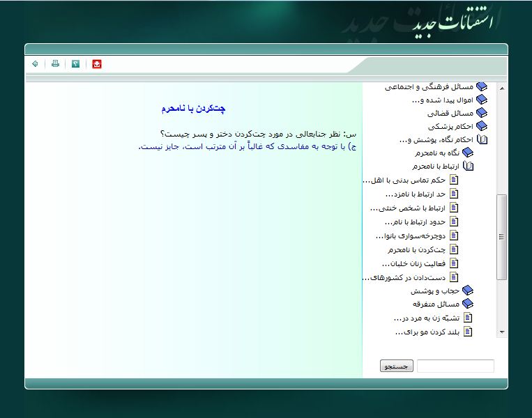Click the tree panel scrollbar up arrow
Screen dimensions: 532x418
point(501,87)
